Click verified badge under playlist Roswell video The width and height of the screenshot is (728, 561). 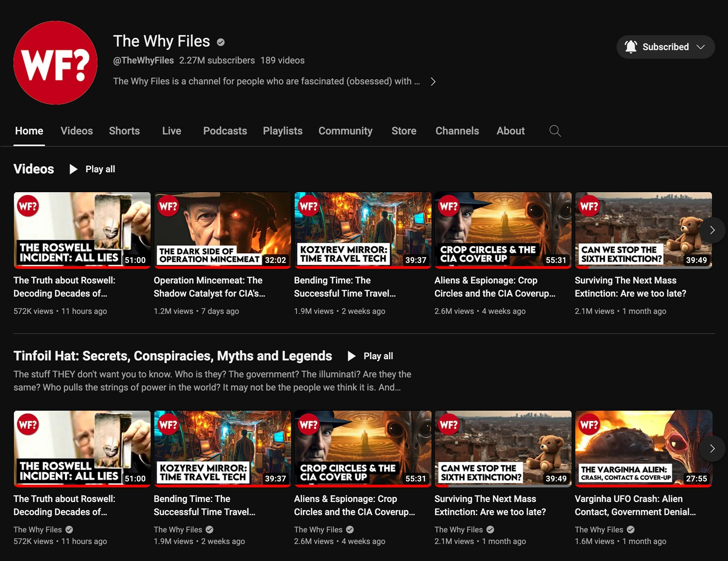point(69,530)
